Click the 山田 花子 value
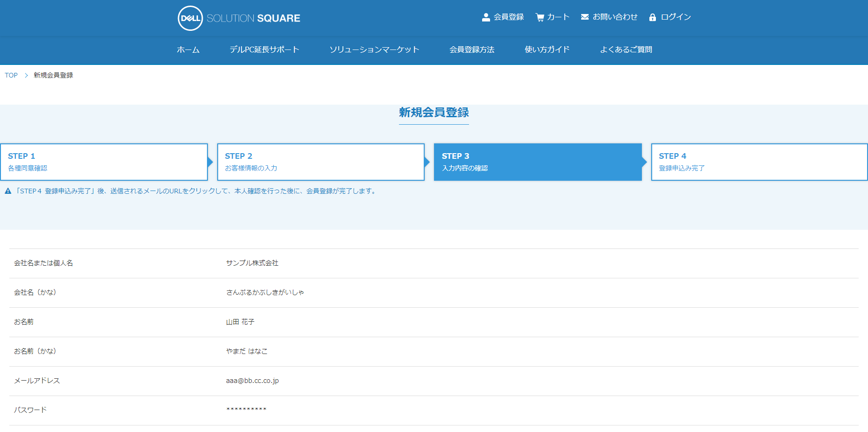Screen dimensions: 868x432 click(x=240, y=322)
